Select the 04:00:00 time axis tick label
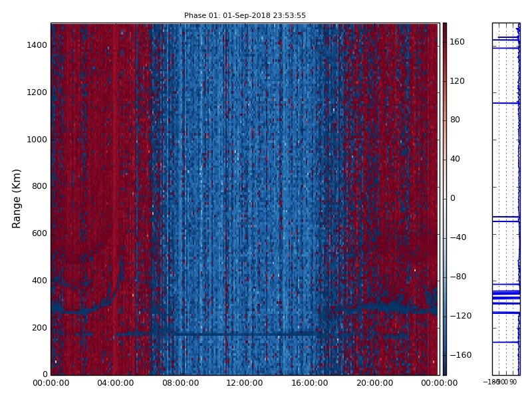The height and width of the screenshot is (399, 532). click(x=115, y=383)
